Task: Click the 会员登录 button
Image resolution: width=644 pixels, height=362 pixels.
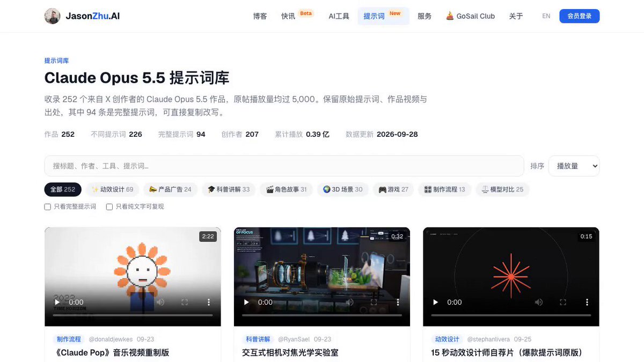Action: pyautogui.click(x=579, y=16)
